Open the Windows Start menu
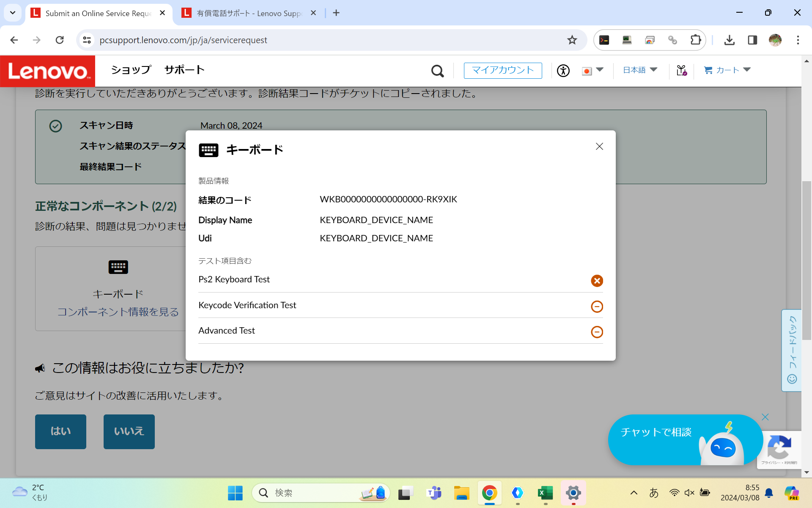The width and height of the screenshot is (812, 508). click(235, 493)
